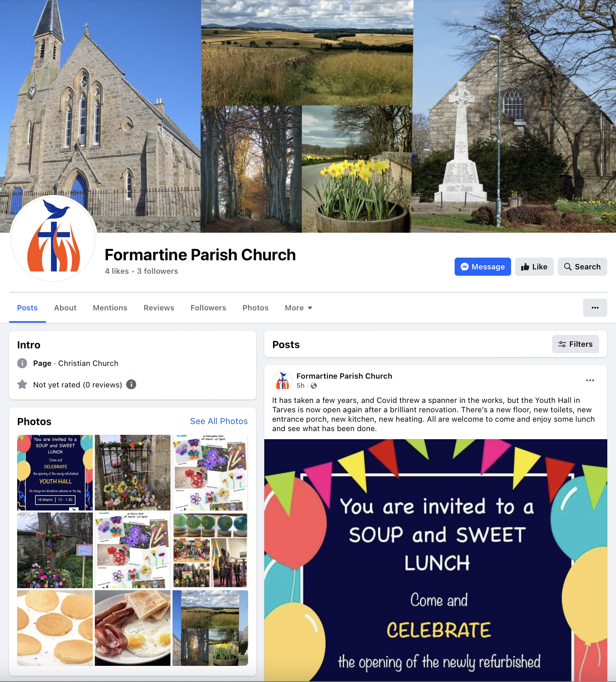Open the pancakes photo thumbnail
The image size is (616, 682).
coord(55,628)
